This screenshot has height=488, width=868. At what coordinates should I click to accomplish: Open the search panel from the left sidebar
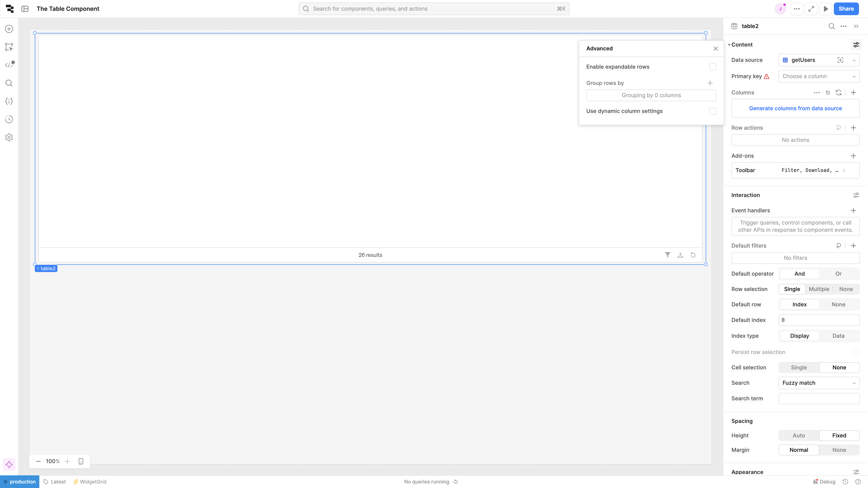click(x=8, y=83)
